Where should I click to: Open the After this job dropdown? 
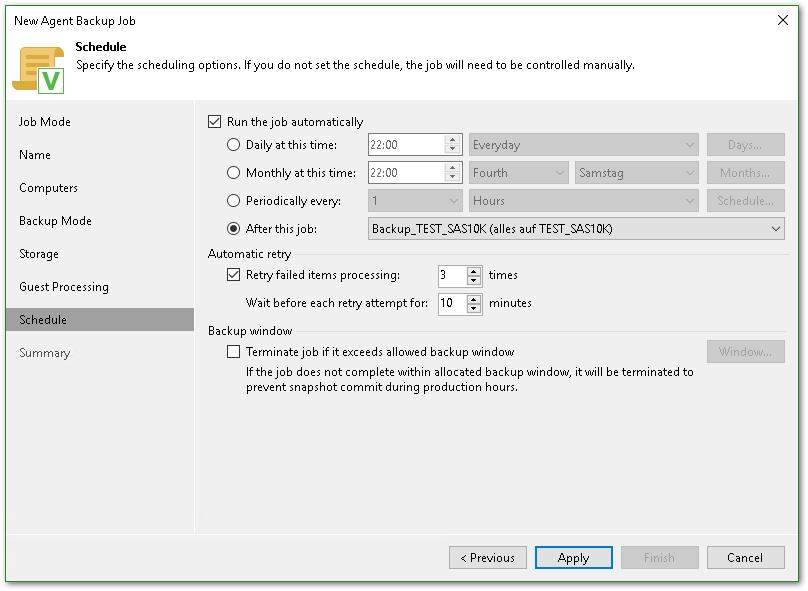click(777, 229)
